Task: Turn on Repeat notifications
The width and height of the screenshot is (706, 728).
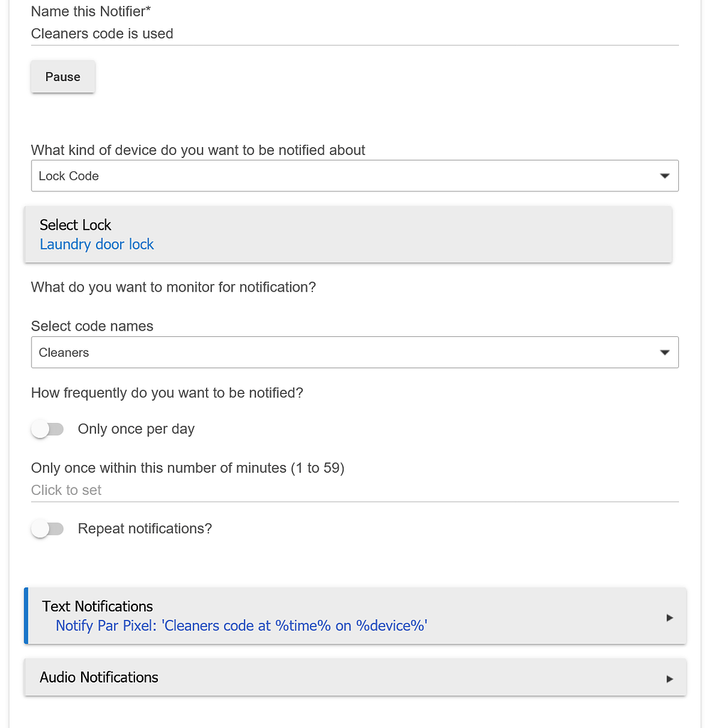Action: click(x=47, y=528)
